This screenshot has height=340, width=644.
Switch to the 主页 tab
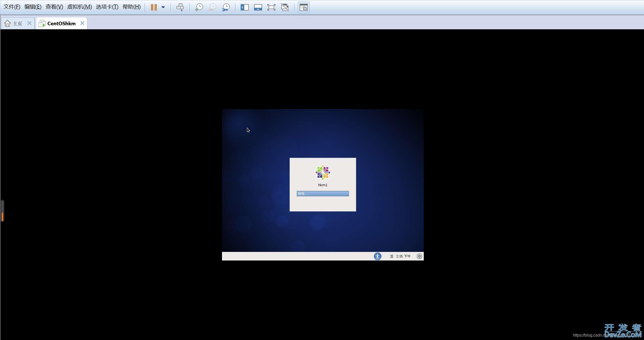18,23
